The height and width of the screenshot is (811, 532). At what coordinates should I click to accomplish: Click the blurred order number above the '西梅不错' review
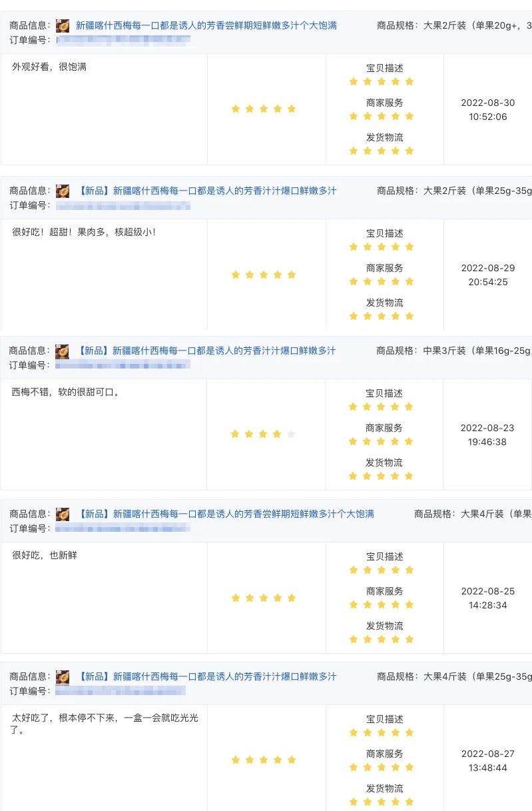[x=123, y=365]
